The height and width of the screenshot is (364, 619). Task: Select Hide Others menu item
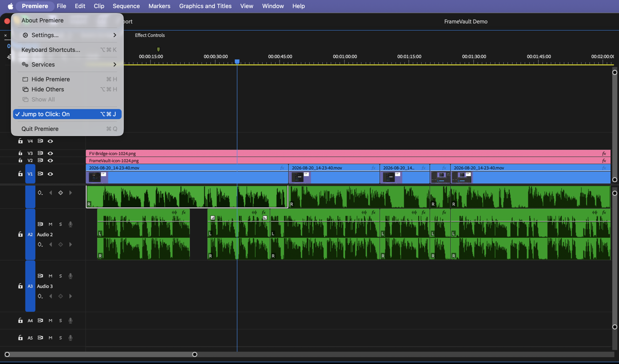tap(67, 89)
